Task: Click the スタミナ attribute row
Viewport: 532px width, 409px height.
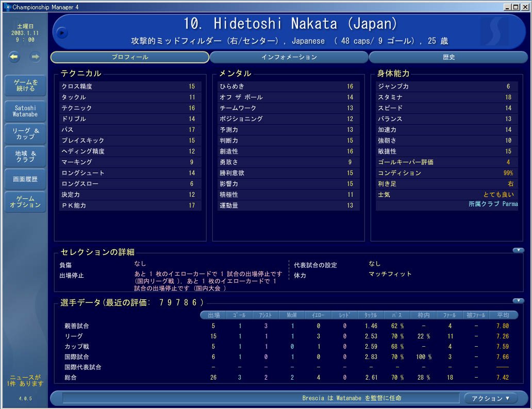Action: click(x=447, y=97)
